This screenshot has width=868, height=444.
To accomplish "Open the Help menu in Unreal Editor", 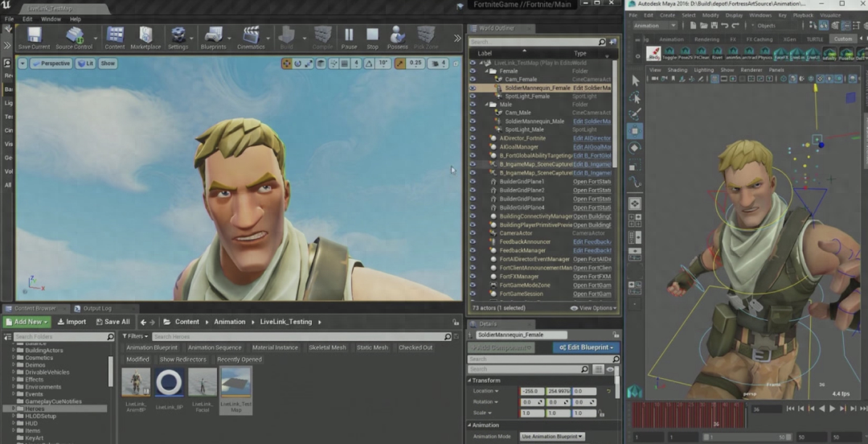I will point(76,18).
